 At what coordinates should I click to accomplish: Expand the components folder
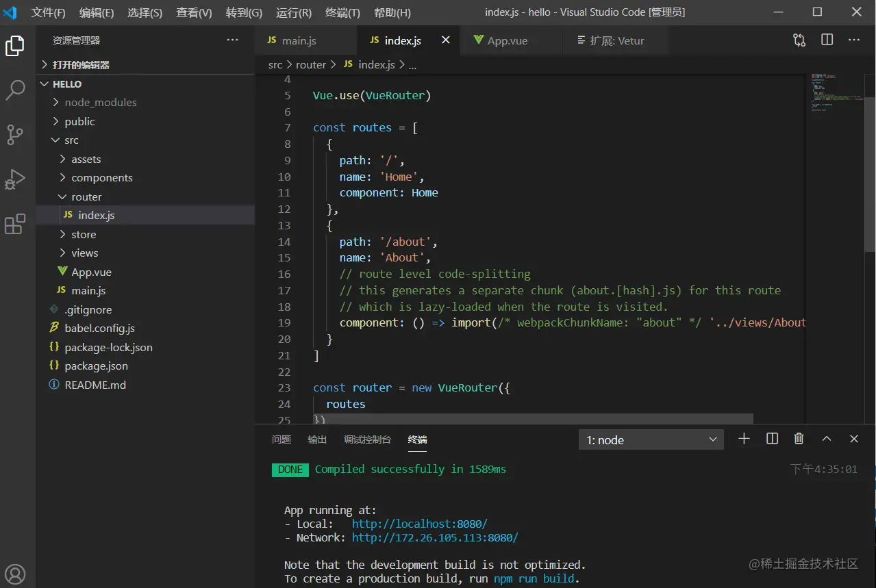click(x=145, y=177)
